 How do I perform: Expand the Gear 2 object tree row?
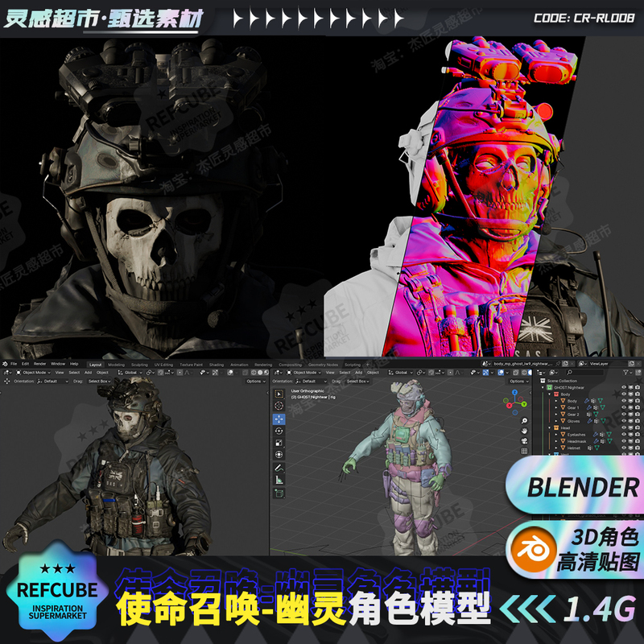pos(556,415)
